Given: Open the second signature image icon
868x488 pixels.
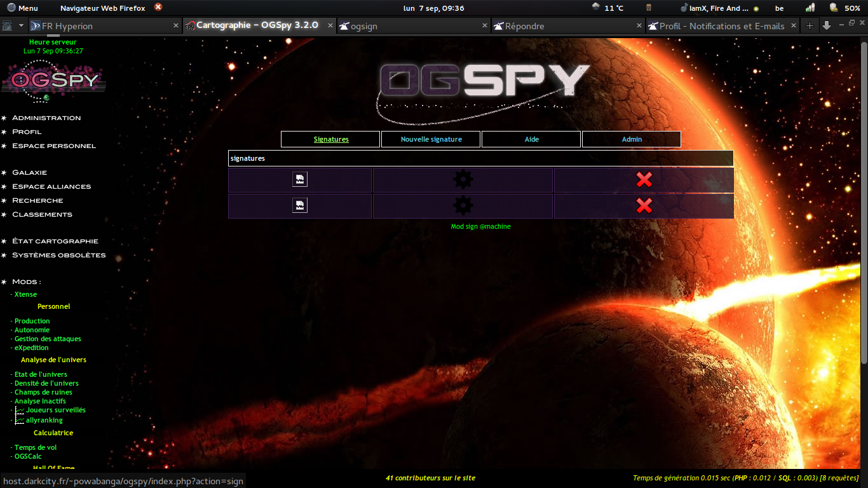Looking at the screenshot, I should click(x=300, y=205).
